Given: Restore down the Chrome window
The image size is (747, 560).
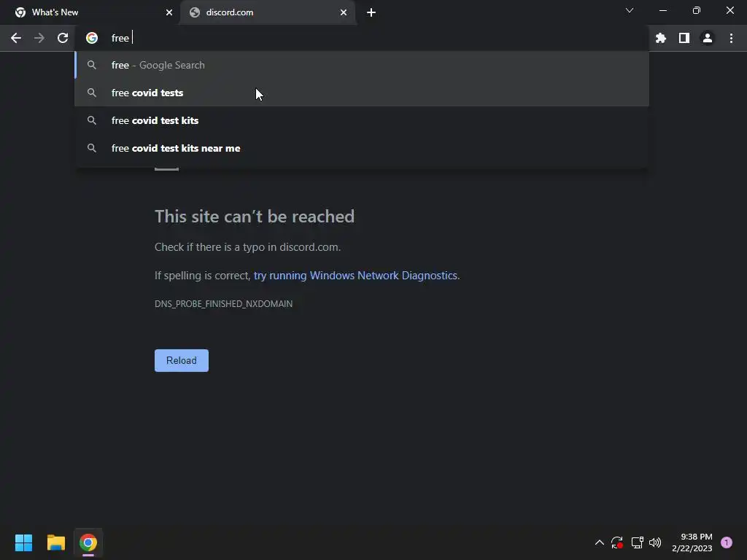Looking at the screenshot, I should pos(697,10).
